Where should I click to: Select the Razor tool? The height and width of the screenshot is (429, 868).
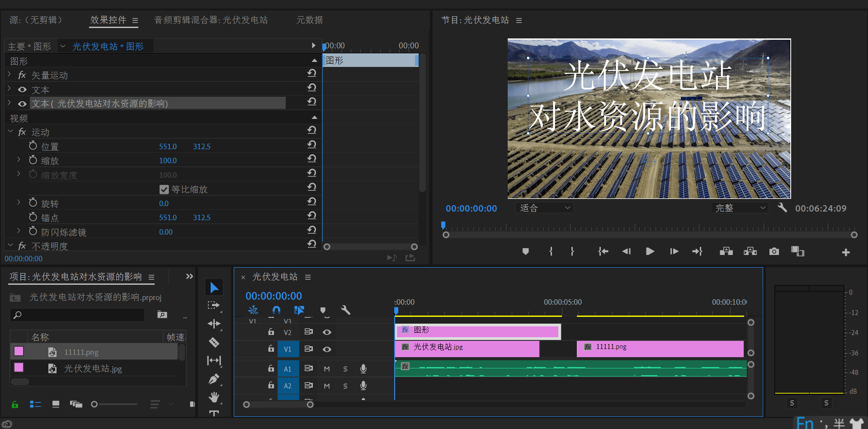(x=214, y=342)
